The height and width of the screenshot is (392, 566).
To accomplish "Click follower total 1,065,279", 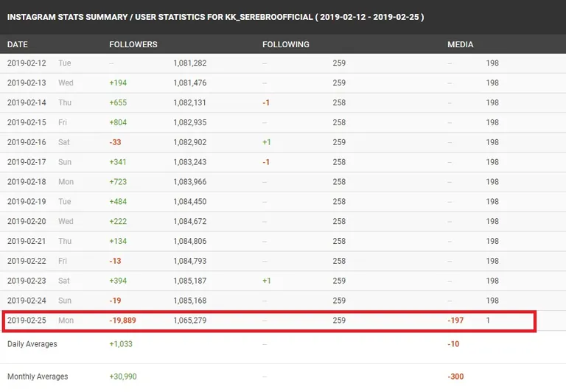I will pos(190,321).
